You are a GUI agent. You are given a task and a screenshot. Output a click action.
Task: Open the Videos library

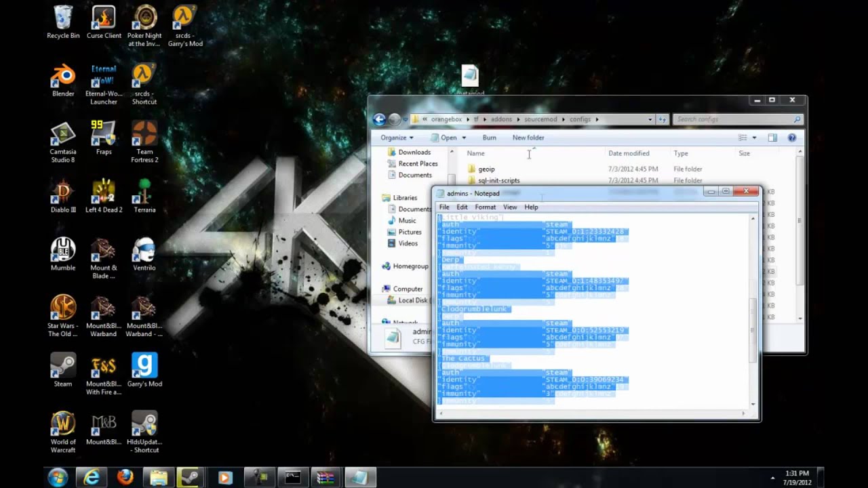click(408, 243)
